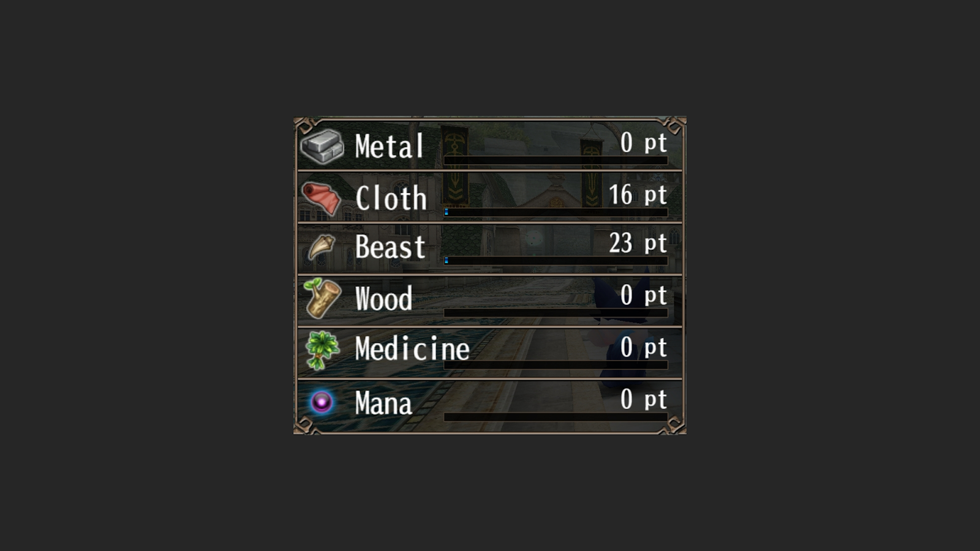Click the 16 pt Cloth value
This screenshot has height=551, width=980.
pyautogui.click(x=638, y=195)
